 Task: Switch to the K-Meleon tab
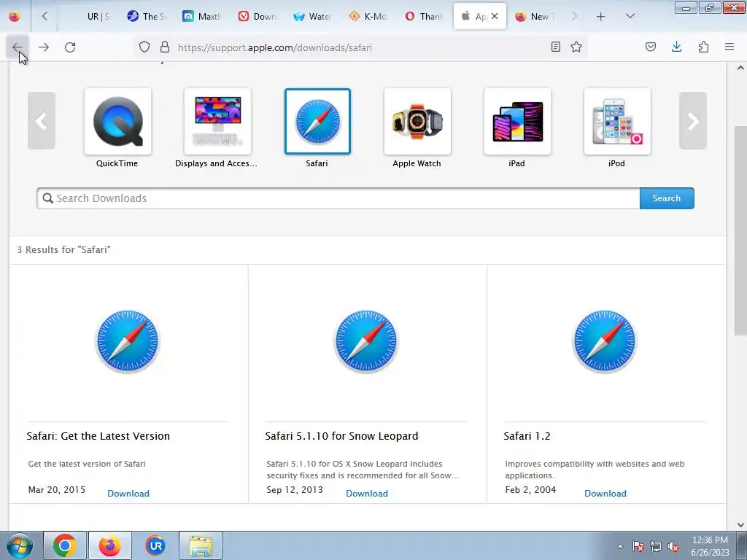coord(368,17)
